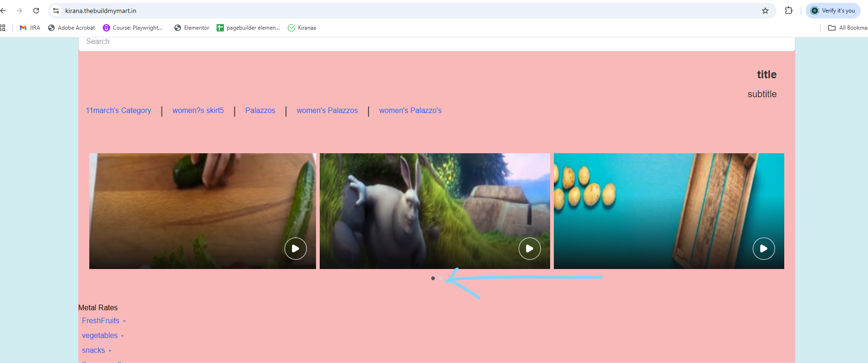This screenshot has width=868, height=363.
Task: Click the address bar showing kirana.thebuildmymart.in
Action: tap(412, 11)
